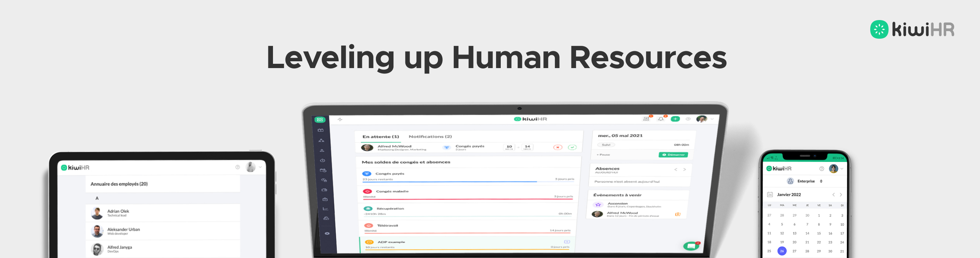The width and height of the screenshot is (980, 258).
Task: Click 'Janvier 2022' on the phone calendar
Action: coord(789,195)
